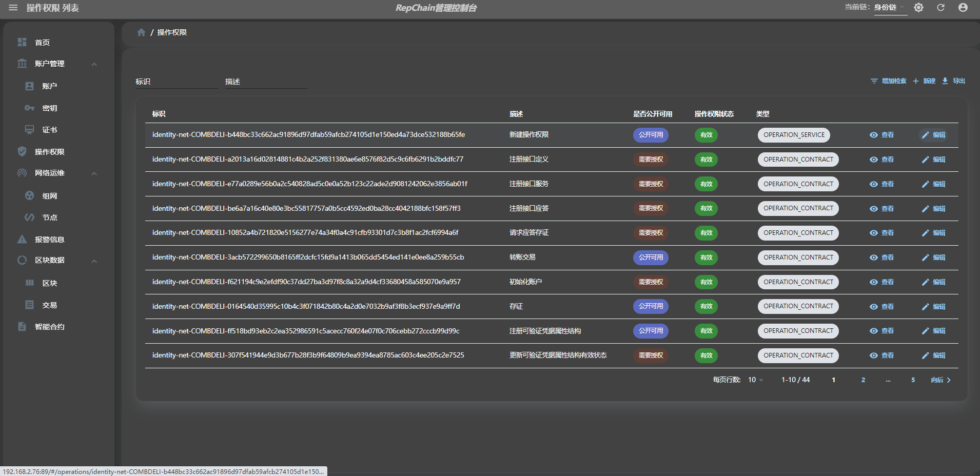Click the 是否公开可用 column header
The height and width of the screenshot is (476, 980).
(653, 114)
